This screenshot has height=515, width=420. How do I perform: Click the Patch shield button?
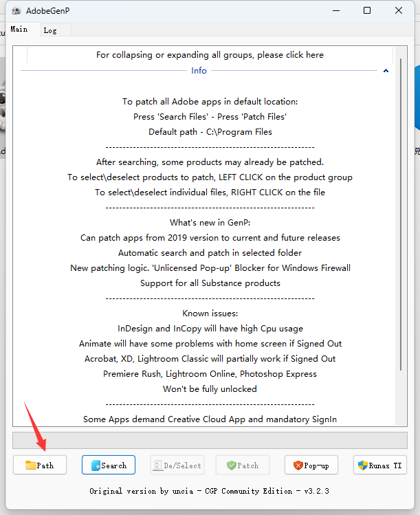tap(243, 465)
